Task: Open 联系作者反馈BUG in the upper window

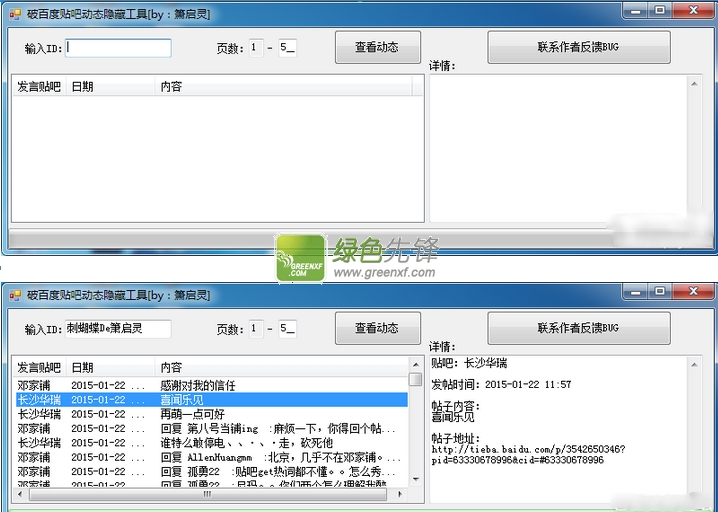Action: 579,47
